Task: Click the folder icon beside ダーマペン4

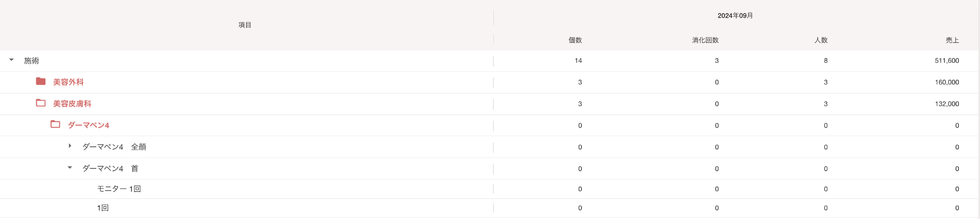Action: (x=56, y=125)
